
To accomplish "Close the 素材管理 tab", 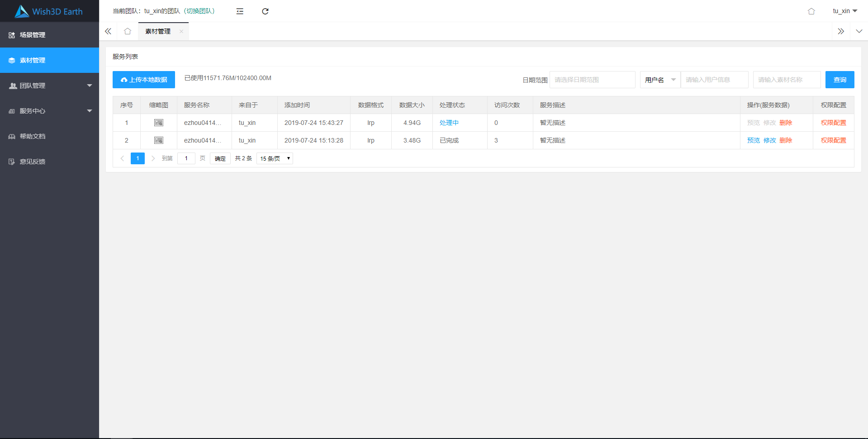I will click(181, 32).
